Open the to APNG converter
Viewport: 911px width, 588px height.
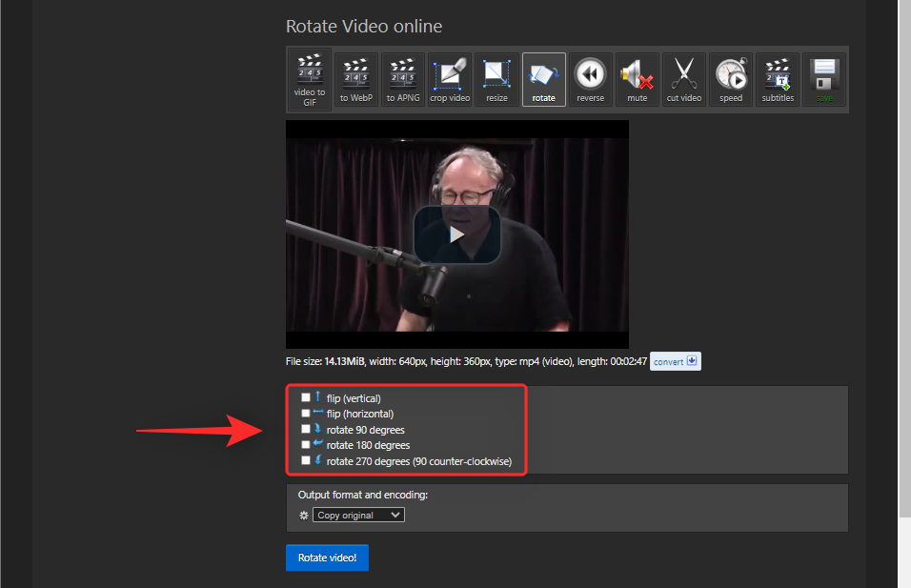pyautogui.click(x=403, y=80)
